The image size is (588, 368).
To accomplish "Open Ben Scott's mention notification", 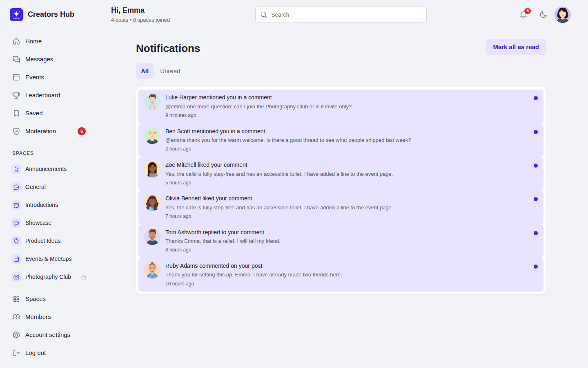I will click(341, 140).
